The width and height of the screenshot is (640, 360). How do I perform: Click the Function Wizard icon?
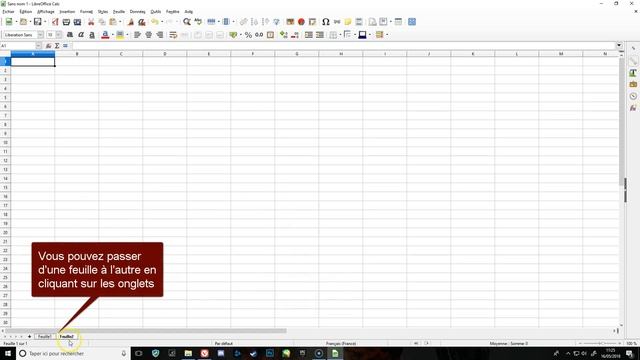coord(49,46)
